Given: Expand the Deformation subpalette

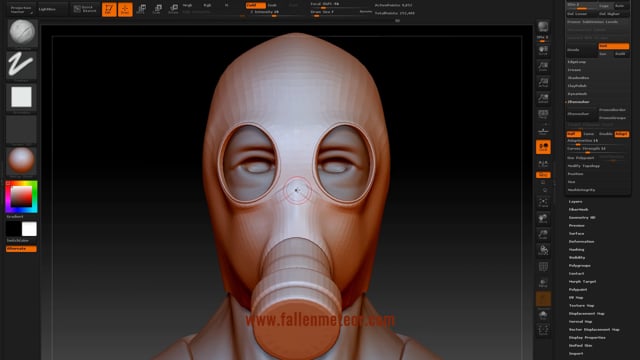Looking at the screenshot, I should [581, 242].
